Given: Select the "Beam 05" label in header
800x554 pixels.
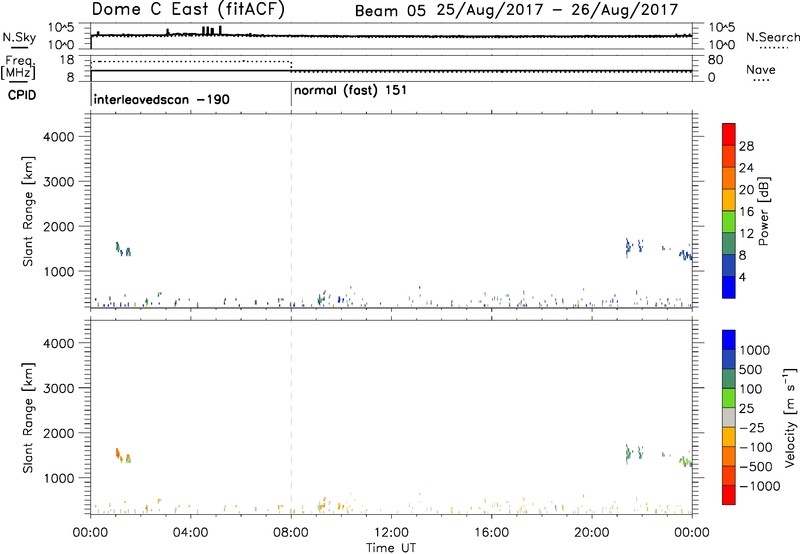Looking at the screenshot, I should tap(390, 10).
